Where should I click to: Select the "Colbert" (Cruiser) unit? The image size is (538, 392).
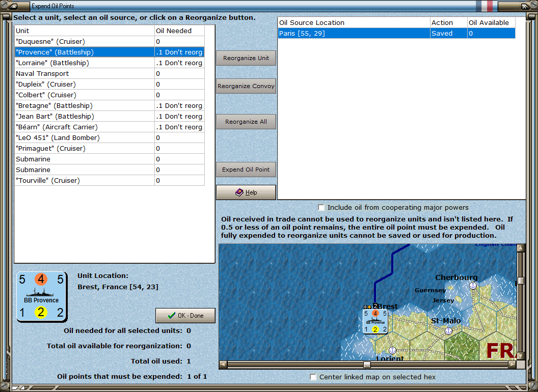point(110,95)
